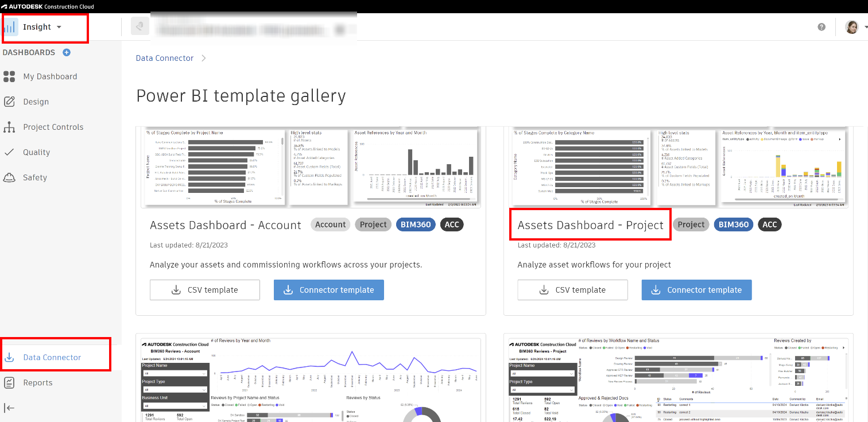The image size is (868, 422).
Task: Toggle the ACC filter tag on Assets Dashboard - Account
Action: click(x=452, y=224)
